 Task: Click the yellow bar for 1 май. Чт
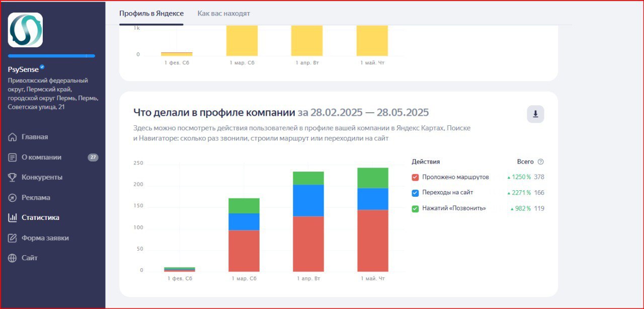(372, 40)
